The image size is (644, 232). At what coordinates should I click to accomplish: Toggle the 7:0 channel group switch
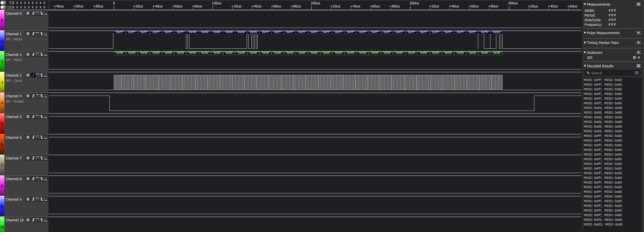[x=3, y=3]
